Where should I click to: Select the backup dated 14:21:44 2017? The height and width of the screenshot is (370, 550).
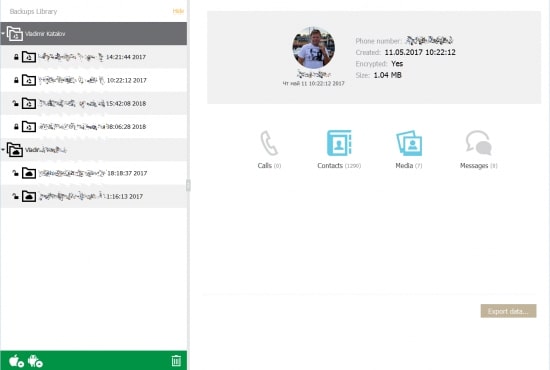[x=94, y=57]
